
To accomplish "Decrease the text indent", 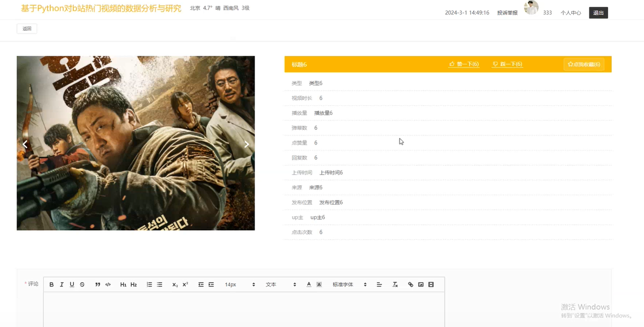I will [201, 284].
